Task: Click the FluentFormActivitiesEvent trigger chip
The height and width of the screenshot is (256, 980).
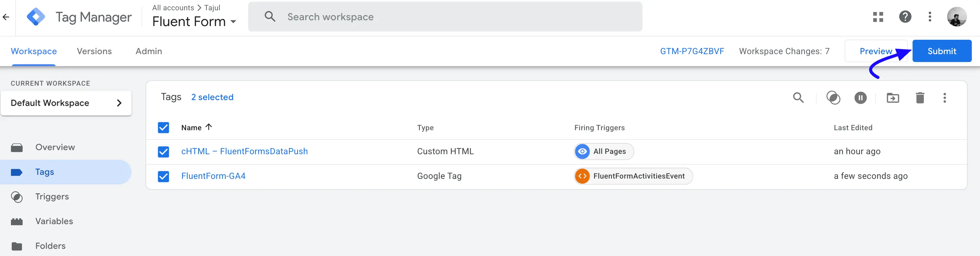Action: [633, 176]
